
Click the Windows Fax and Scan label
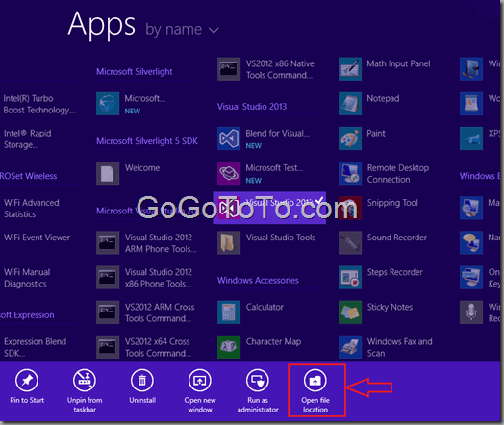(399, 347)
